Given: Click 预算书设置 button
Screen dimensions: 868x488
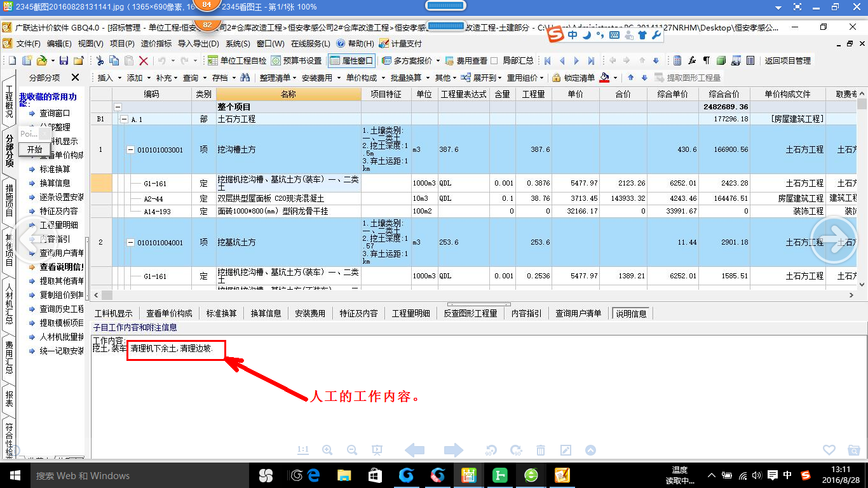Looking at the screenshot, I should click(x=296, y=60).
